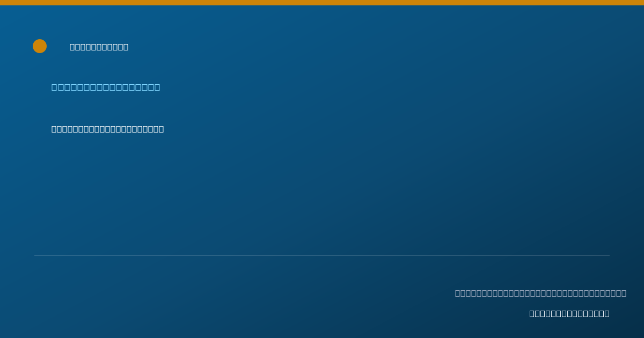Click the start of the gray caption line
The width and height of the screenshot is (644, 338).
coord(458,293)
